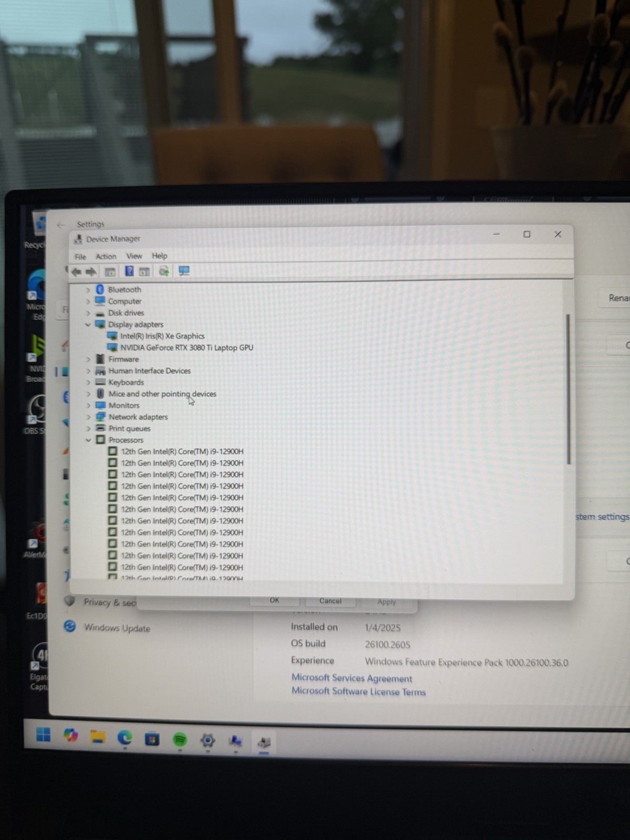Viewport: 630px width, 840px height.
Task: Click the Update device driver toolbar icon
Action: [x=164, y=271]
